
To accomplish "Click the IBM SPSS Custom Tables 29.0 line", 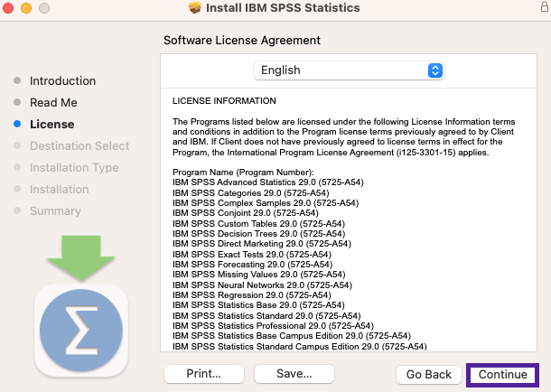I will click(258, 224).
